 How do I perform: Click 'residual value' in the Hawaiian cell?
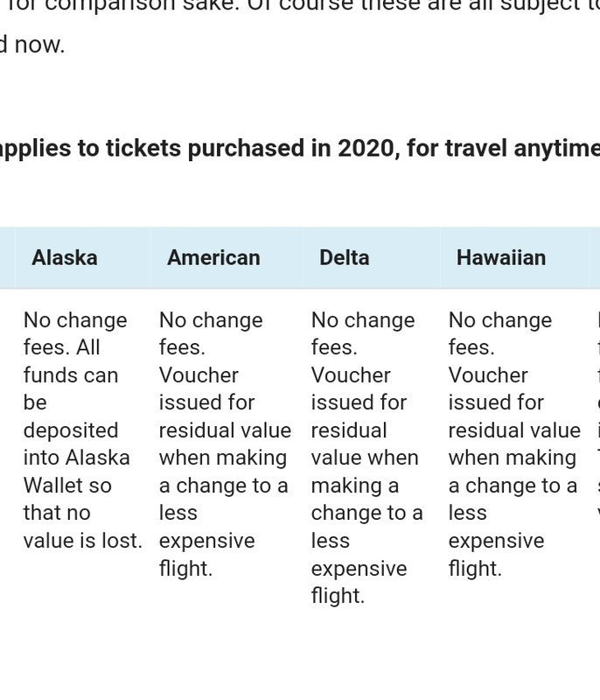[514, 430]
